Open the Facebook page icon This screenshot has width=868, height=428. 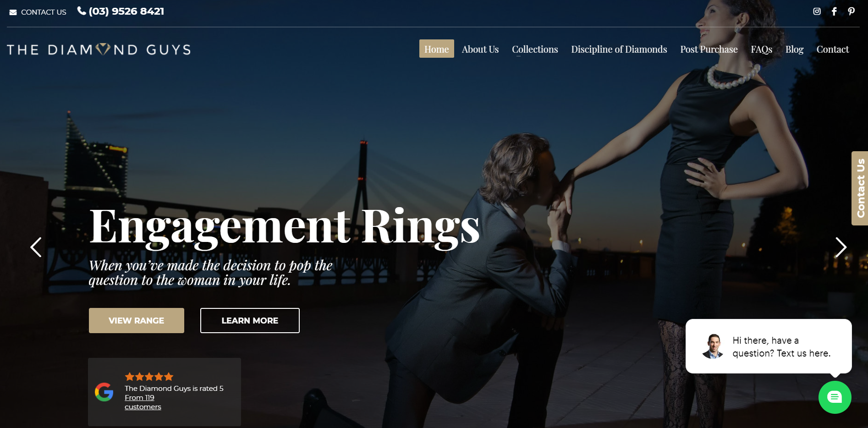(x=834, y=11)
